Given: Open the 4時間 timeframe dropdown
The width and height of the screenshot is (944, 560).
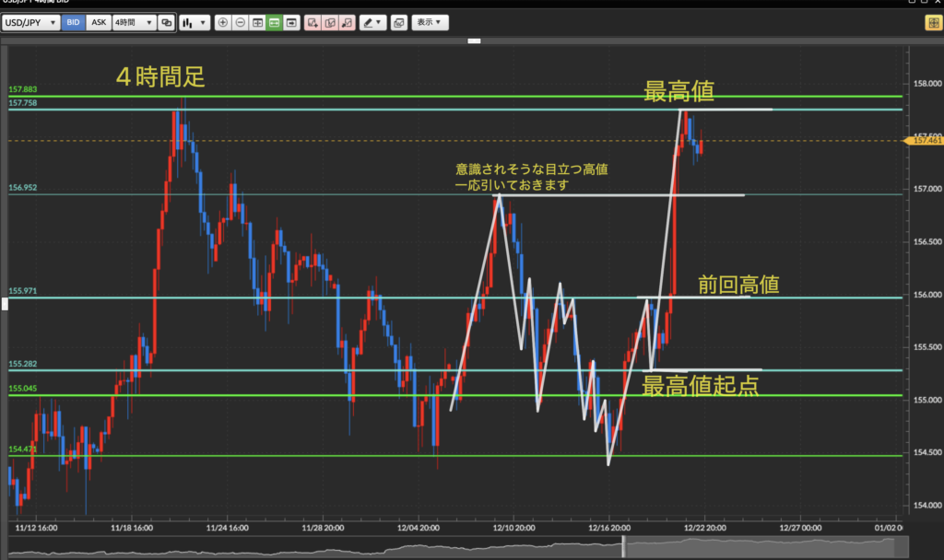Looking at the screenshot, I should click(x=134, y=22).
